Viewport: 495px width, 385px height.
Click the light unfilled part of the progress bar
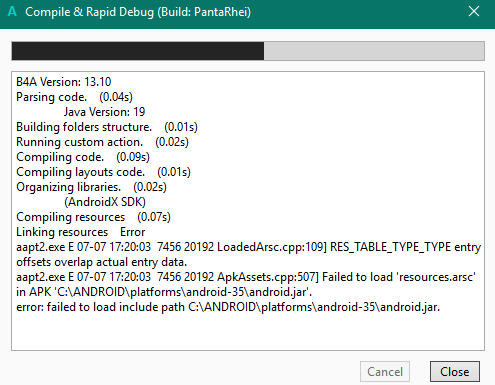374,51
